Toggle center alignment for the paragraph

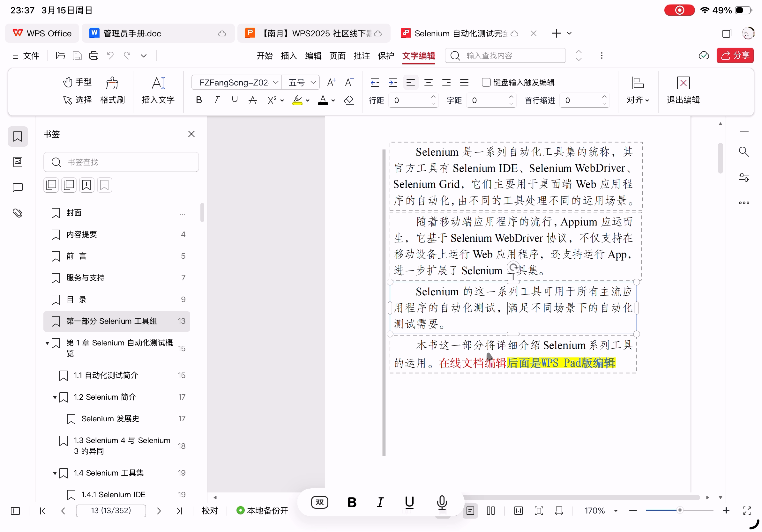[x=429, y=82]
